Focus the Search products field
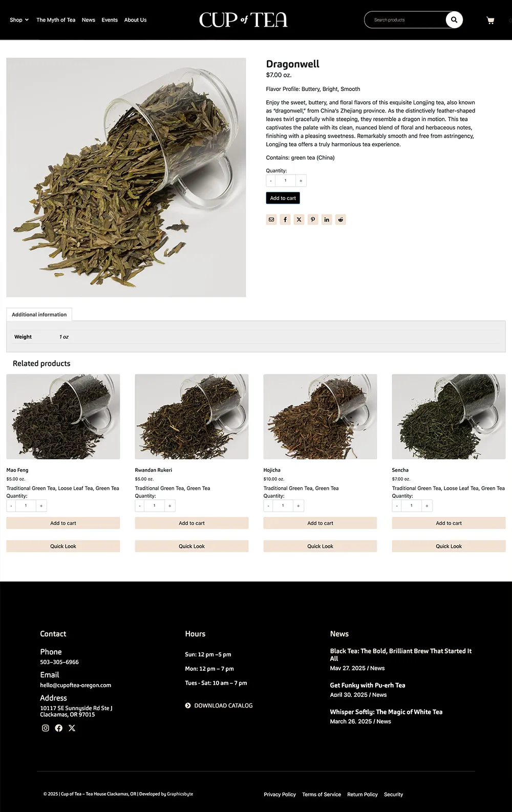Viewport: 512px width, 812px height. pos(407,20)
